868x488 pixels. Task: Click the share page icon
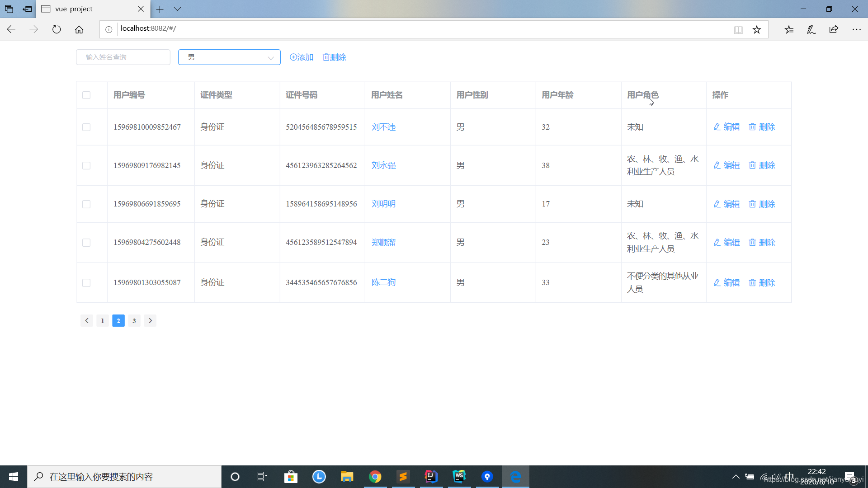pos(834,29)
